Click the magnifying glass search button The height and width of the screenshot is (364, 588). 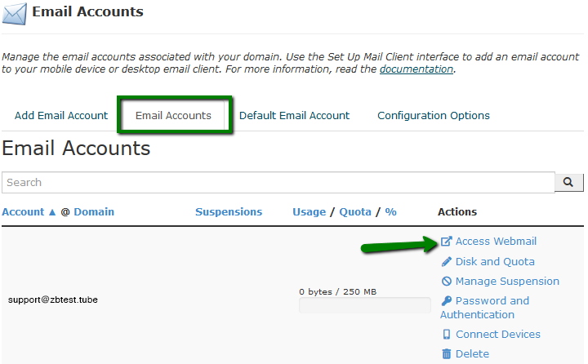pyautogui.click(x=568, y=182)
